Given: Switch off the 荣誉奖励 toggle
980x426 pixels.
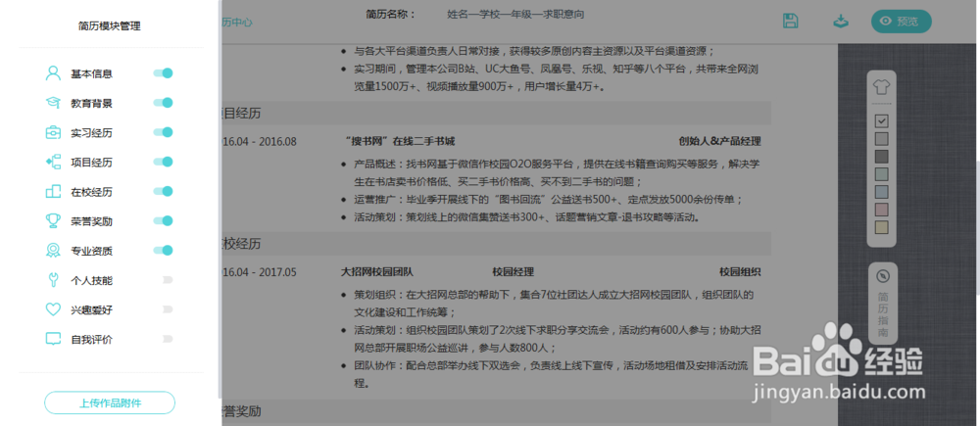Looking at the screenshot, I should pos(163,220).
